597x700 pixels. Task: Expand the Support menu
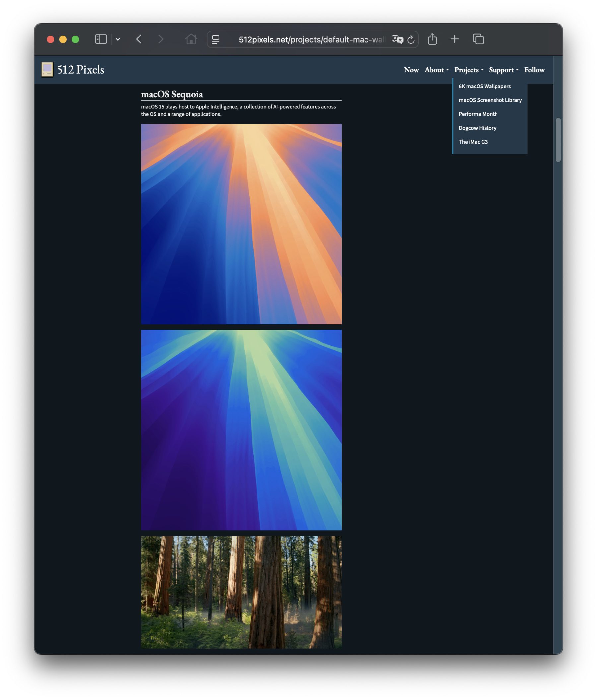pos(503,70)
